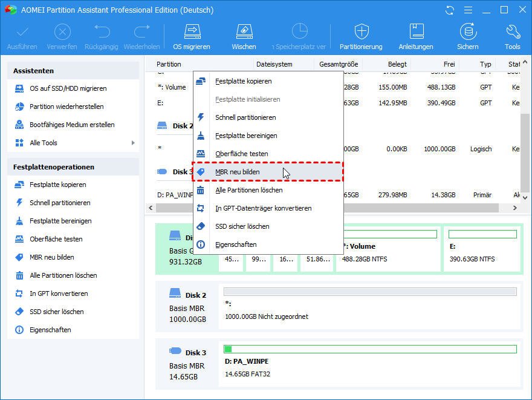The height and width of the screenshot is (400, 532).
Task: Click the Assistenten section header
Action: point(73,71)
